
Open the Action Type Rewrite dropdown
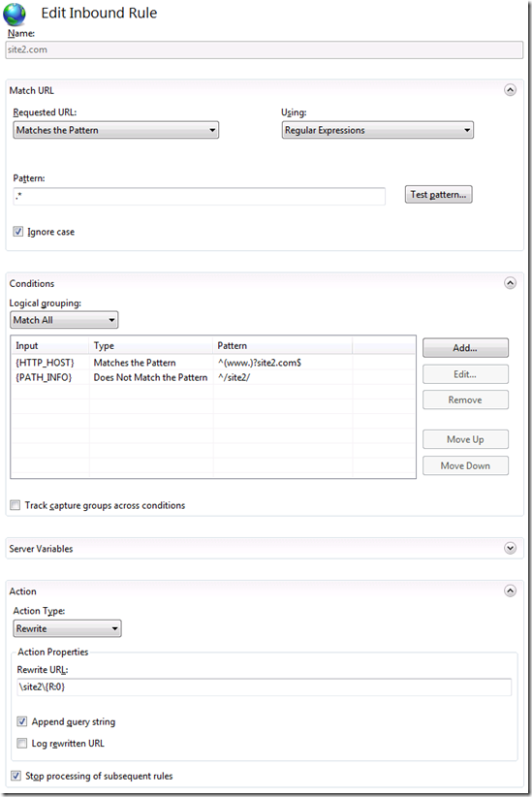67,628
